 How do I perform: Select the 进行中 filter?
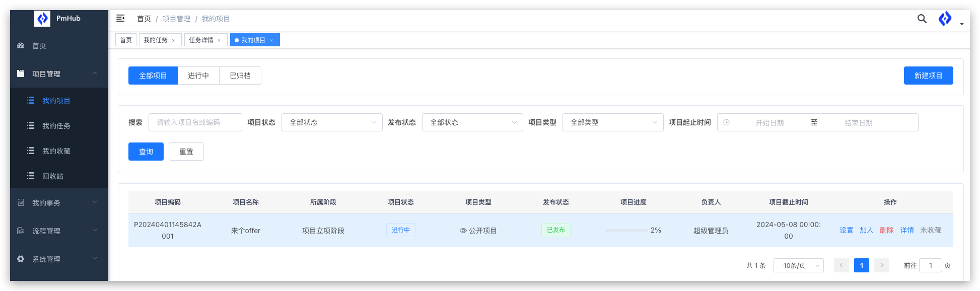point(198,76)
